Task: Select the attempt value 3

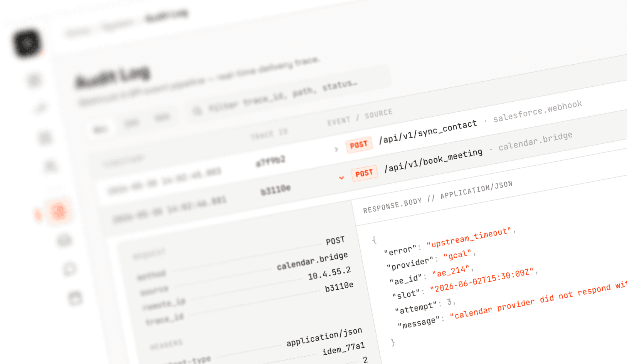Action: click(x=449, y=302)
